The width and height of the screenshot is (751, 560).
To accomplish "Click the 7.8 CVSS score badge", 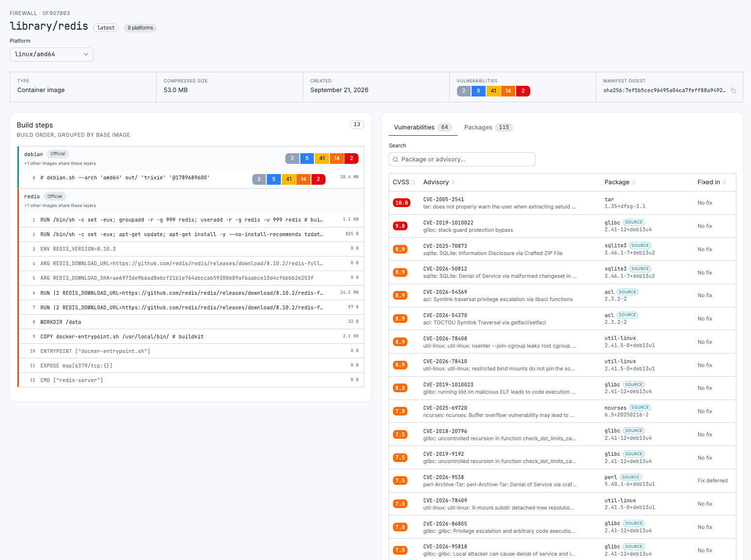I will click(400, 411).
